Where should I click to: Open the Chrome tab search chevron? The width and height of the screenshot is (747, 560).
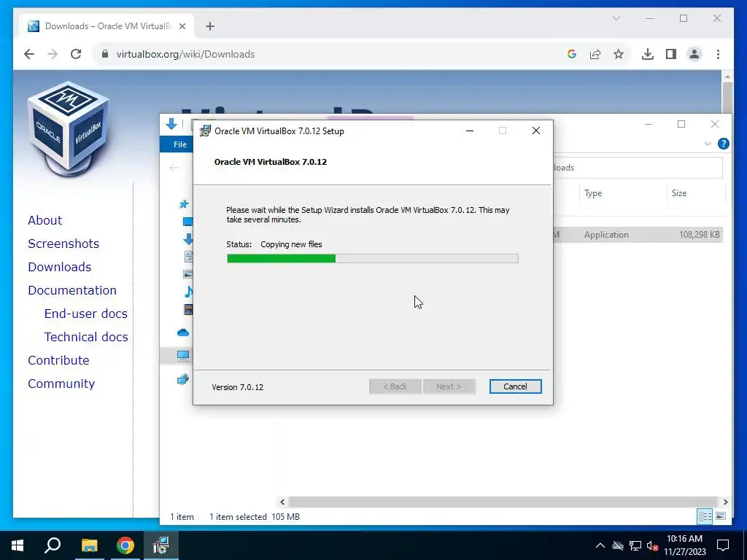pyautogui.click(x=616, y=18)
